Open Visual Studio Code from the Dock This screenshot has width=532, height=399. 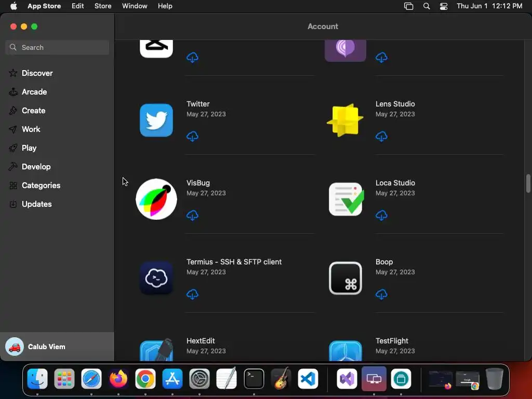pyautogui.click(x=308, y=379)
